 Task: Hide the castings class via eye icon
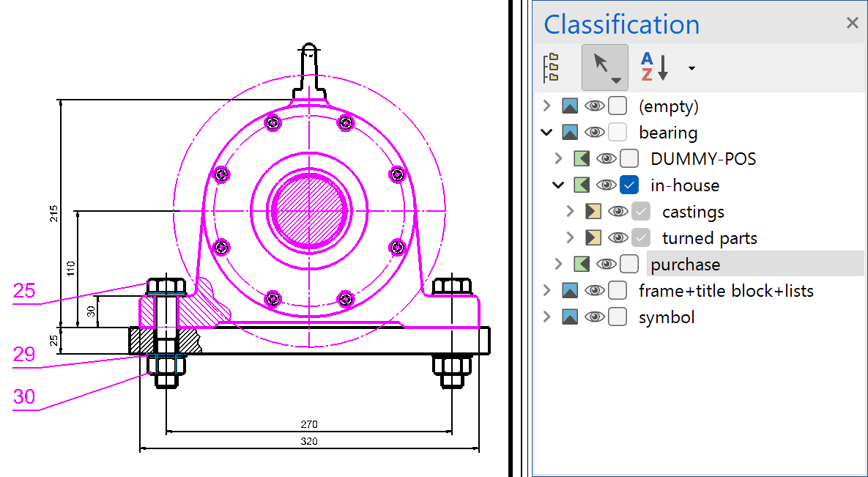pos(617,212)
